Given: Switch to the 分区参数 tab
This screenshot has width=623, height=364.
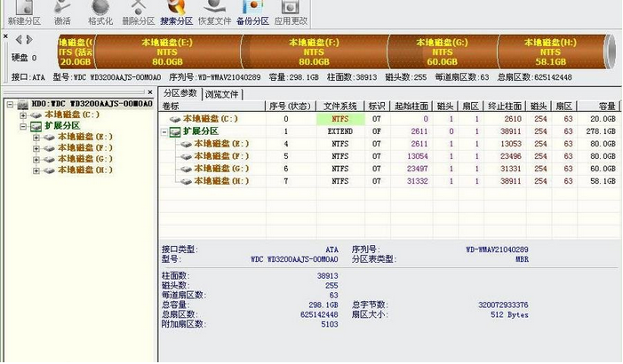Looking at the screenshot, I should (180, 93).
